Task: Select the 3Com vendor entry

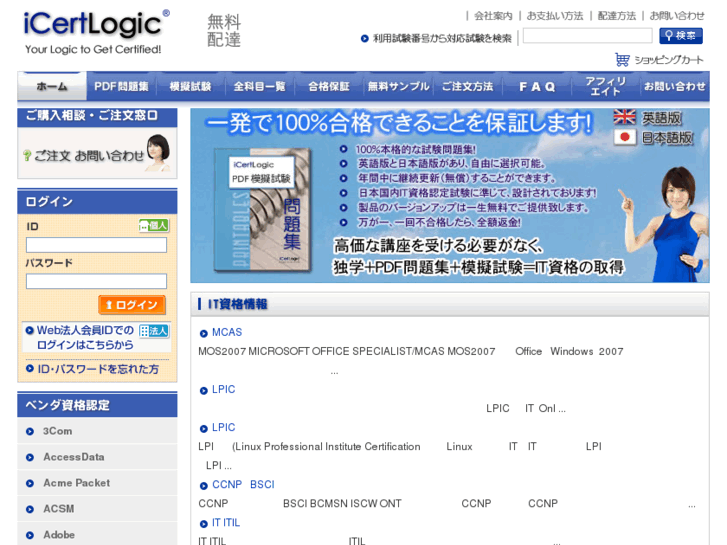Action: [97, 431]
